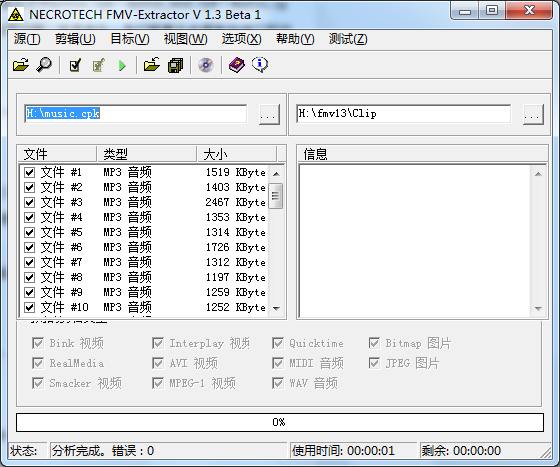The height and width of the screenshot is (467, 560).
Task: Uncheck the 文件 #5 checkbox
Action: (29, 232)
